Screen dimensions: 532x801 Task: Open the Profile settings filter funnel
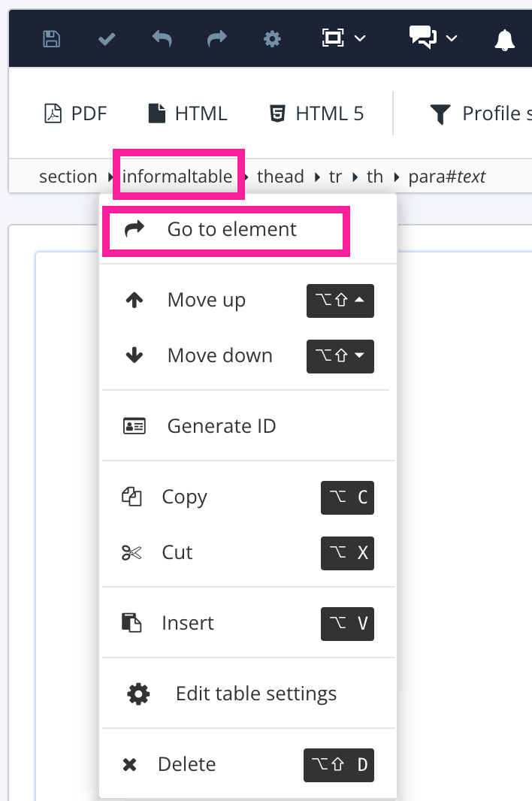coord(440,113)
